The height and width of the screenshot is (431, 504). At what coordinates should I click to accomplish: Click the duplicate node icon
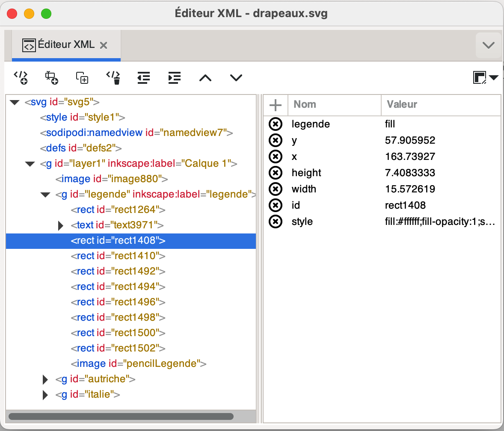[82, 77]
